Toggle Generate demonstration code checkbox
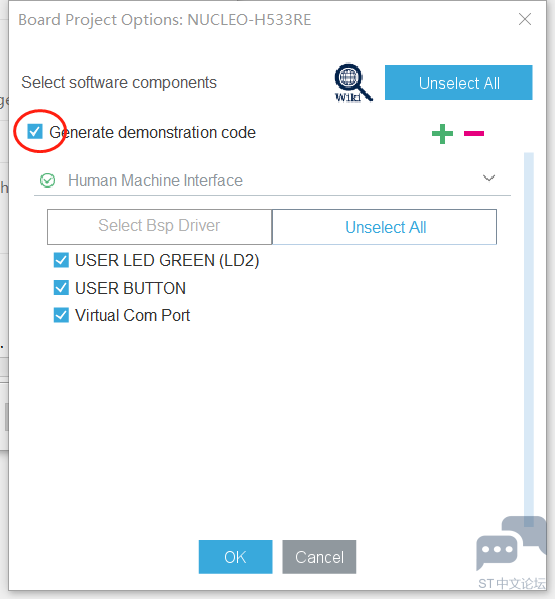The height and width of the screenshot is (599, 555). tap(35, 132)
